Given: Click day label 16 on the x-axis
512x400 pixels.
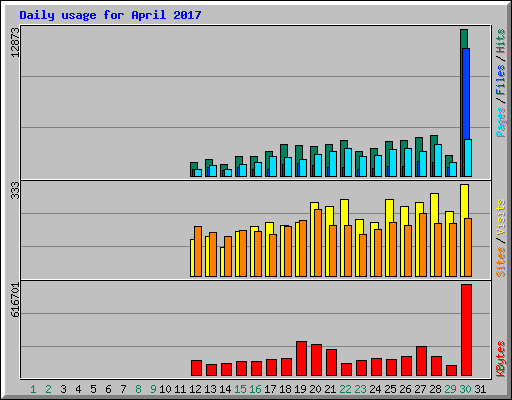Looking at the screenshot, I should point(255,389).
